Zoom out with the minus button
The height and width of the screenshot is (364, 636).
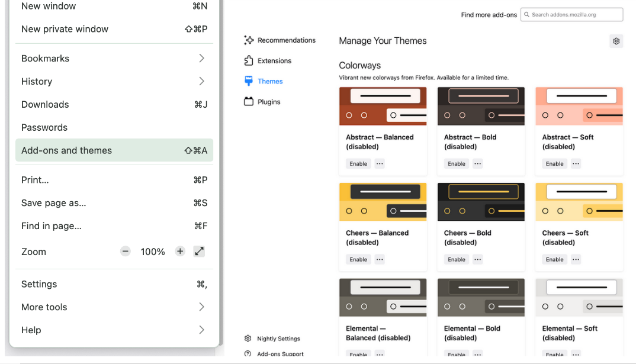pyautogui.click(x=126, y=252)
